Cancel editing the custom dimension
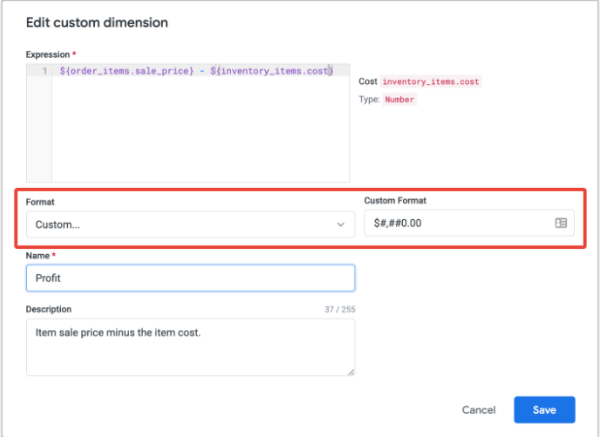Viewport: 600px width, 437px height. pos(478,410)
